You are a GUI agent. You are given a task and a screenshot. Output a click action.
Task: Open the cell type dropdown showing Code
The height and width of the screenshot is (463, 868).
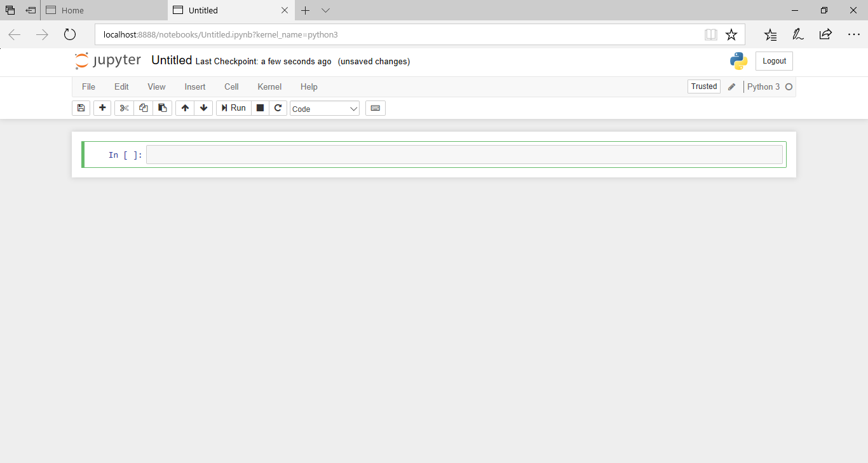(x=324, y=107)
